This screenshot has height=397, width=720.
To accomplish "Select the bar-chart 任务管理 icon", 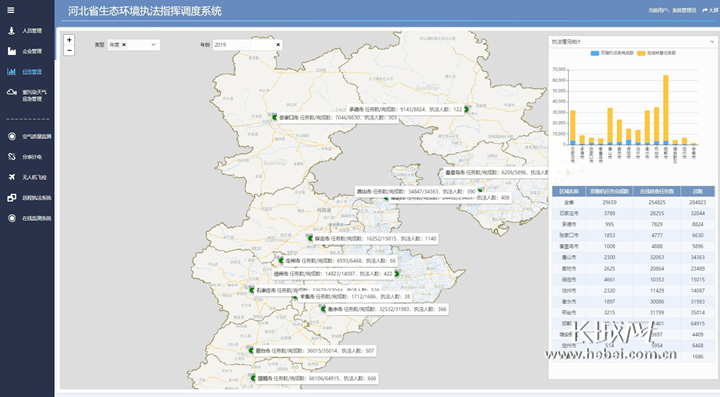I will [11, 72].
